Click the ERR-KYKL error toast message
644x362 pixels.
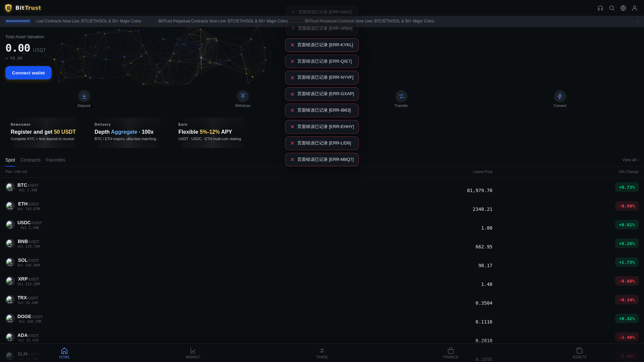[325, 45]
